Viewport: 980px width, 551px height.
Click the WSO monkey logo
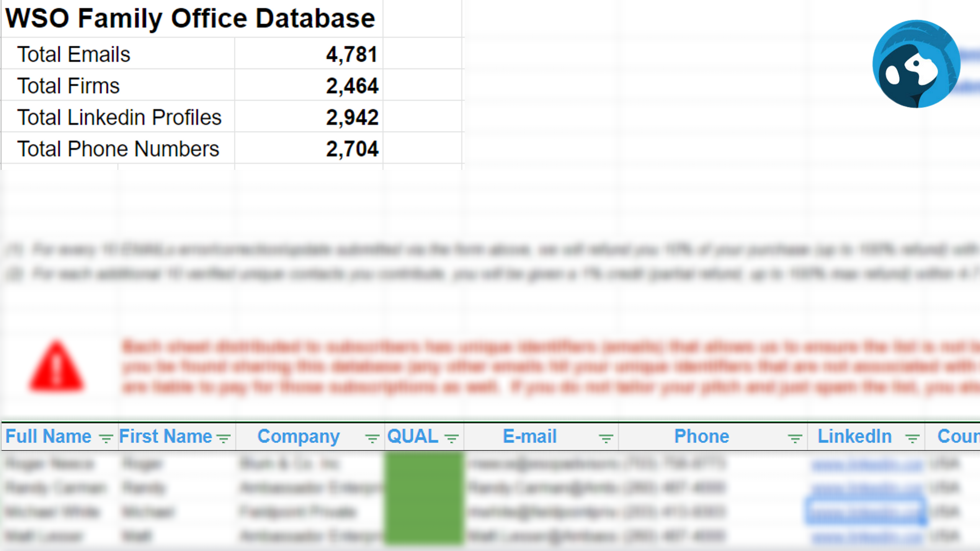916,64
